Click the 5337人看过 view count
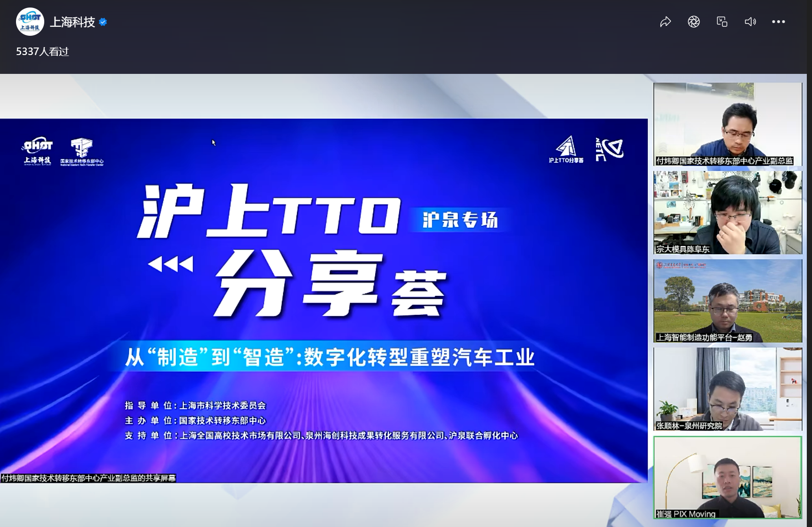The image size is (812, 527). 42,52
